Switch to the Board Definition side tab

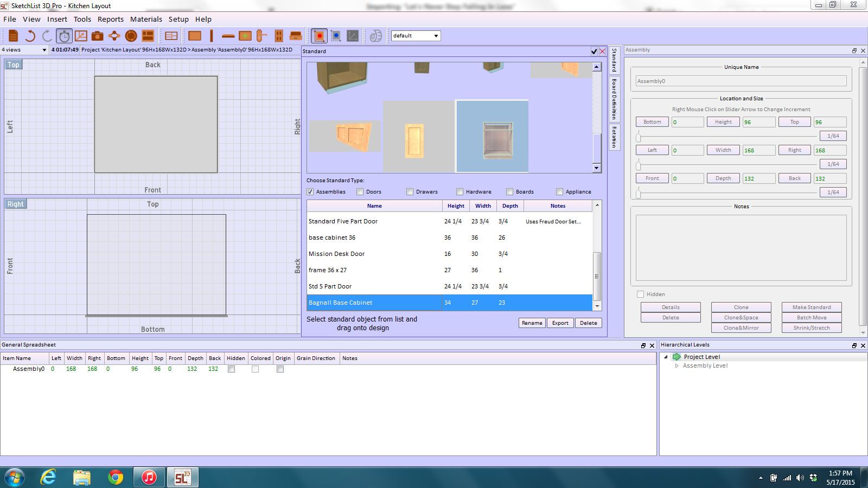[x=614, y=99]
